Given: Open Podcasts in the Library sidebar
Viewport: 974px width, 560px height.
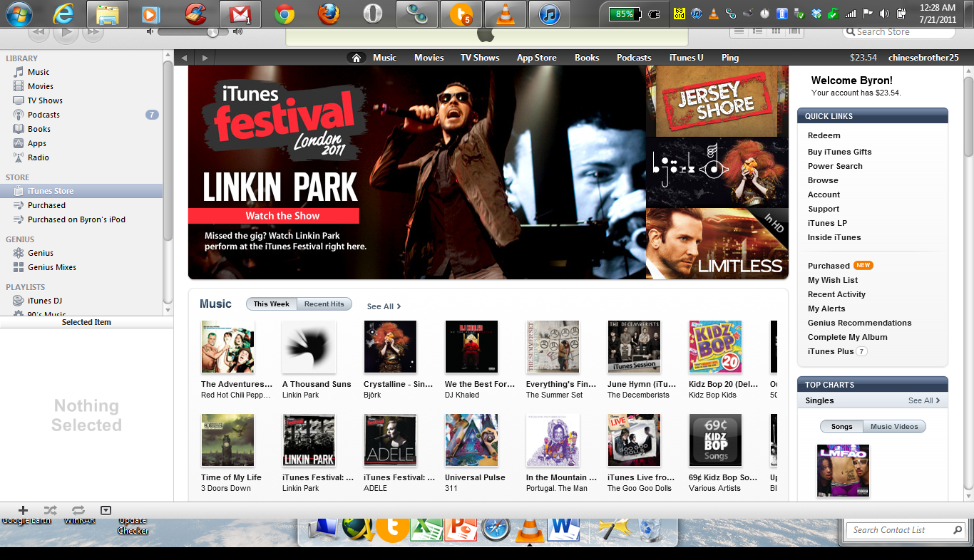Looking at the screenshot, I should point(43,115).
